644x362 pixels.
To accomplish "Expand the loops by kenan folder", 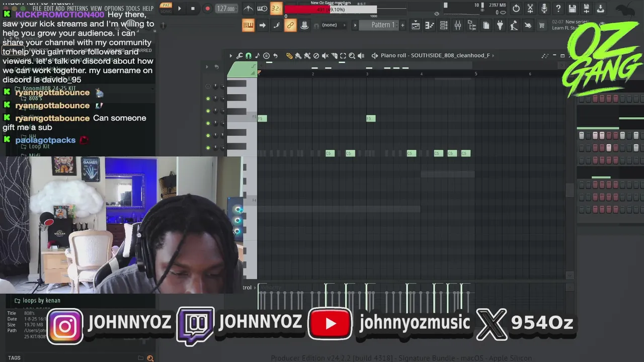I will pos(41,301).
